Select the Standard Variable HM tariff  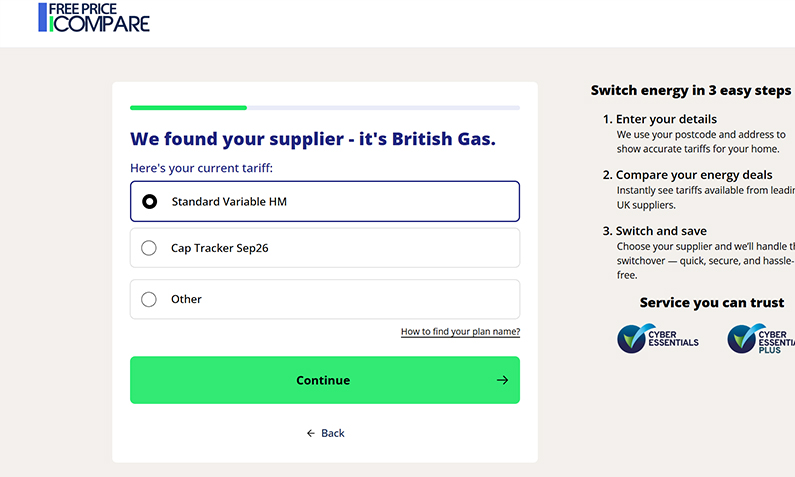pos(149,201)
